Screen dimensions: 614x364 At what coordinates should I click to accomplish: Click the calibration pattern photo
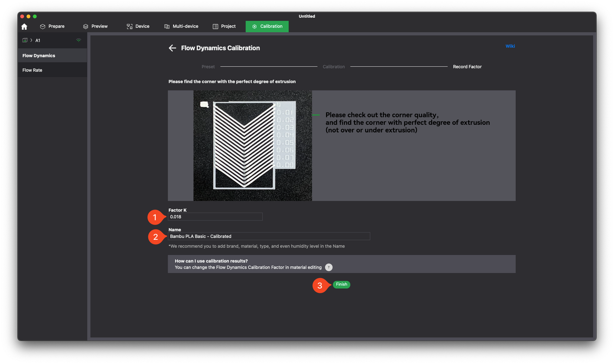(x=252, y=145)
